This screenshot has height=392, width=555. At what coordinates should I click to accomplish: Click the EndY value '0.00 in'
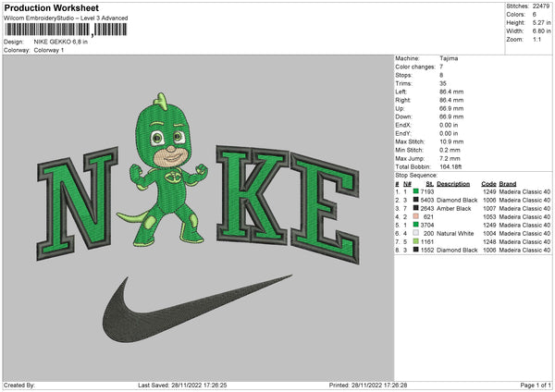coord(449,133)
